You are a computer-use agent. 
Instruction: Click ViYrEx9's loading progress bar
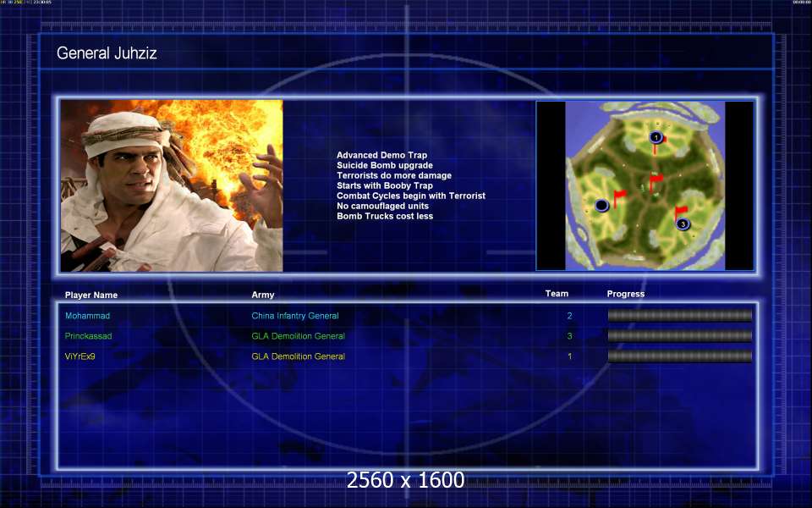679,356
